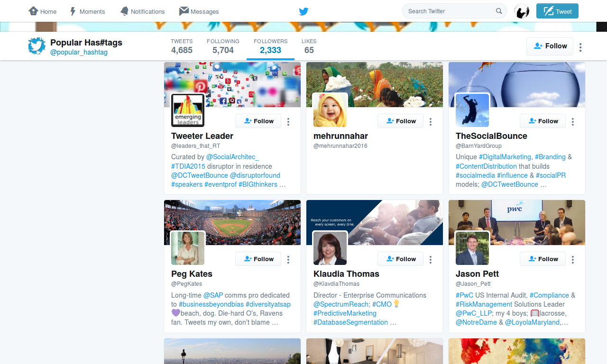Open mehrunnahar's baby profile picture
The height and width of the screenshot is (364, 607).
point(330,110)
